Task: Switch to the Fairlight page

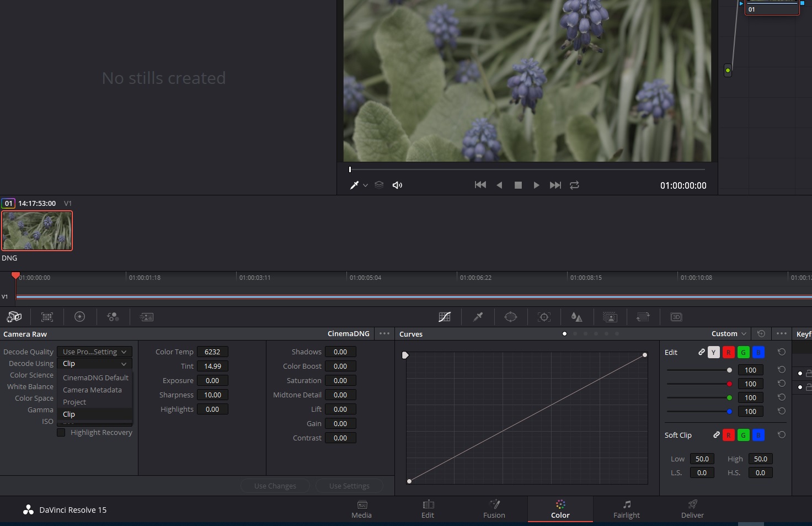Action: point(627,509)
